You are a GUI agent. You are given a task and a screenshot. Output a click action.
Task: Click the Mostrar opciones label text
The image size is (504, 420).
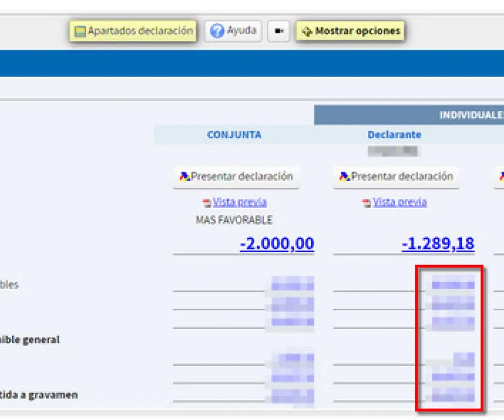pos(357,31)
